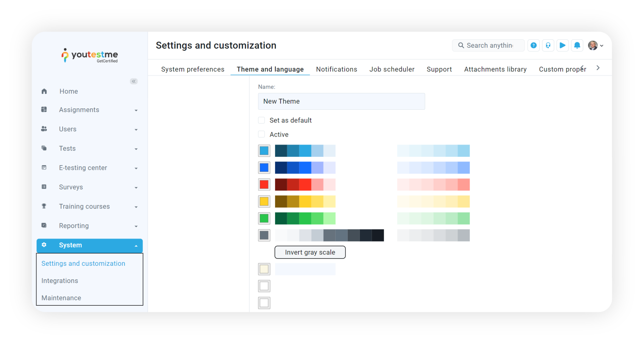Check the Active checkbox
644x344 pixels.
point(261,134)
